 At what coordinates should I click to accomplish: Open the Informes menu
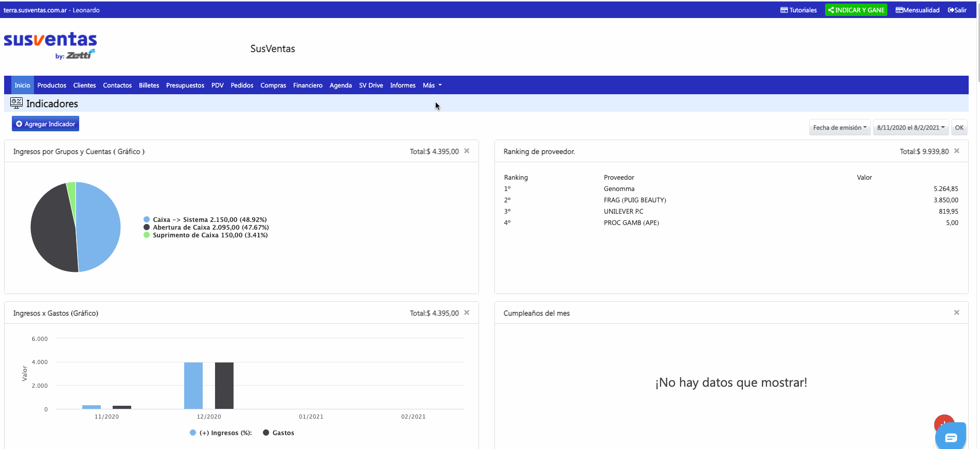point(403,85)
